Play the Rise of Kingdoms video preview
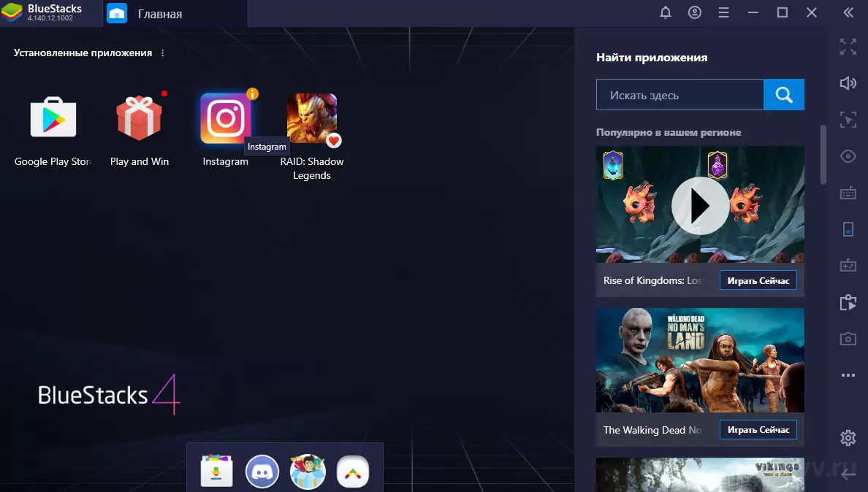 pyautogui.click(x=700, y=206)
